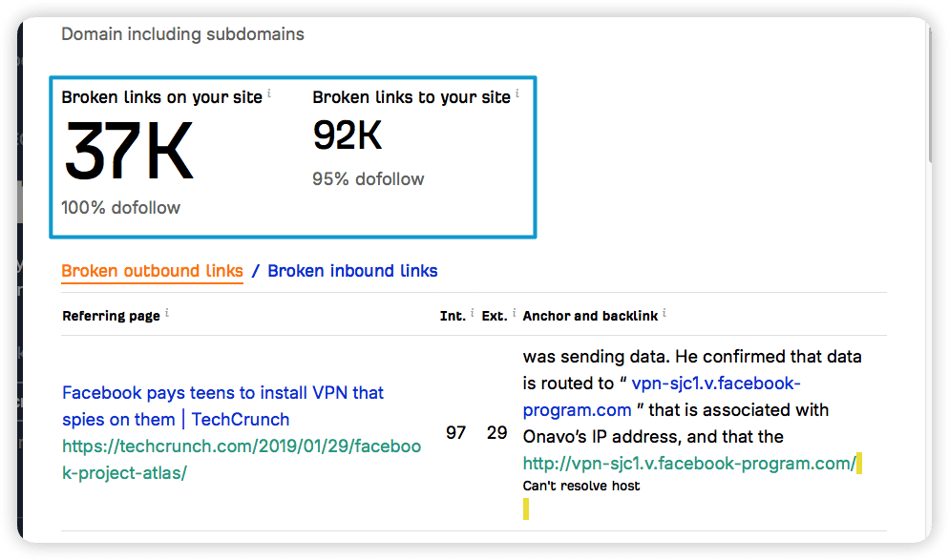Open the techcrunch.com facebook-project-atlas URL
949x560 pixels.
click(242, 459)
